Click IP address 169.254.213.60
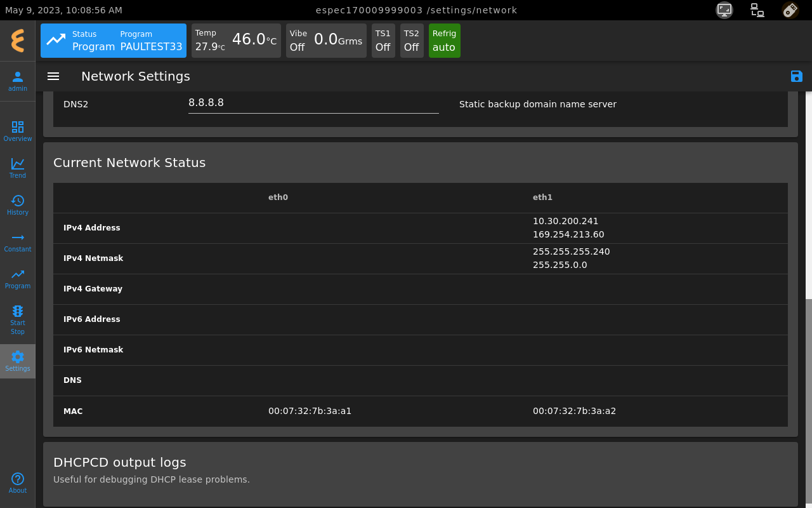This screenshot has height=508, width=812. pos(568,234)
